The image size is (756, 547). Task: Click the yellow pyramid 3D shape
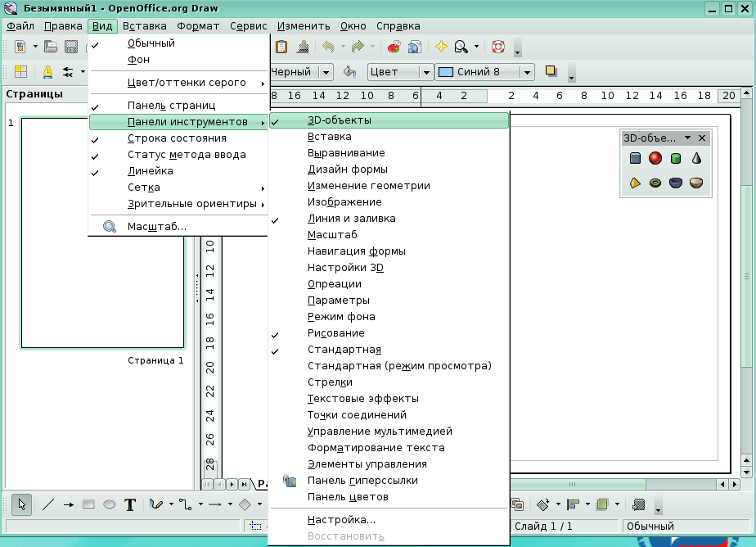635,183
